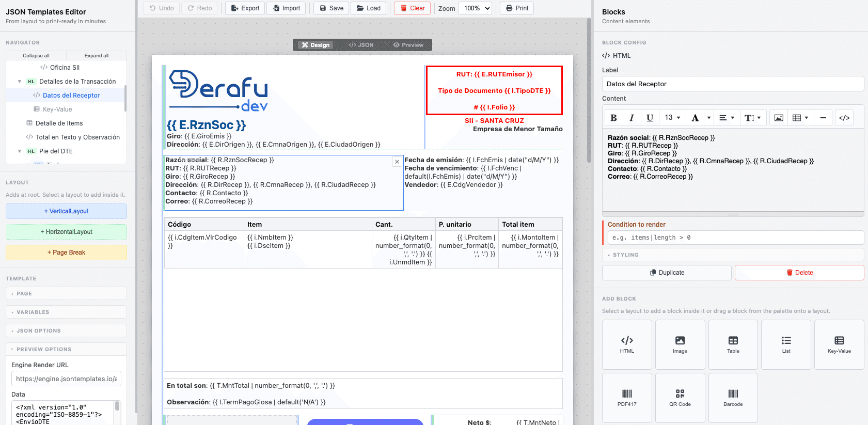Open the font size 13 dropdown
Screen dimensions: 868x425
(x=672, y=118)
